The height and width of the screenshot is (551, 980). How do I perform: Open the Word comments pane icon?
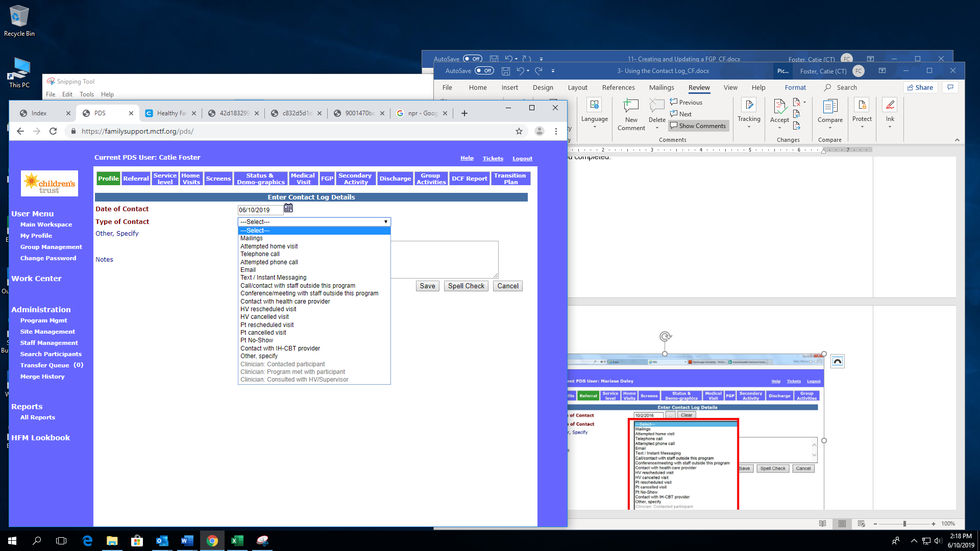[950, 87]
